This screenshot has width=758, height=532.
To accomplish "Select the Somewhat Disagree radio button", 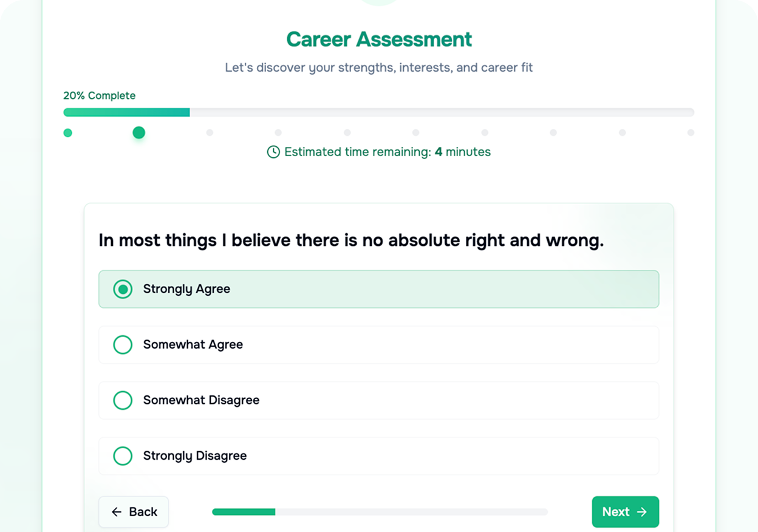I will click(123, 400).
